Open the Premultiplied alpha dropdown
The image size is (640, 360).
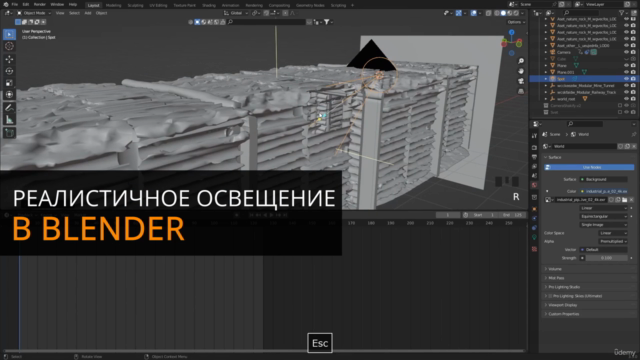pos(613,241)
